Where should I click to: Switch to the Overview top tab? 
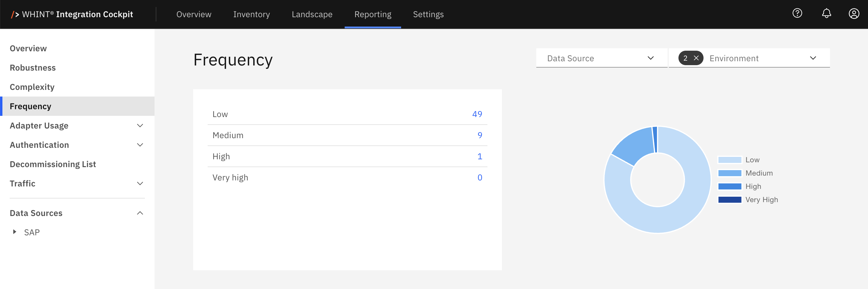pyautogui.click(x=194, y=14)
